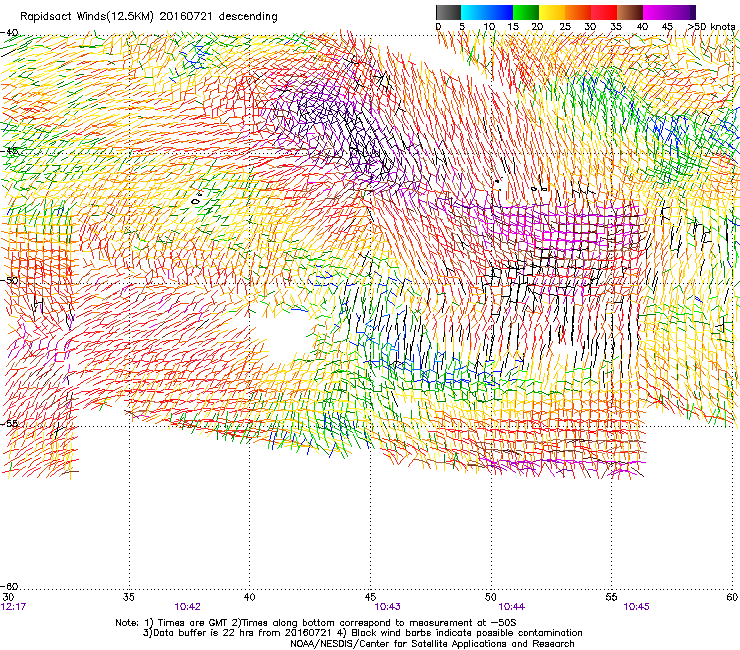Click the purple time label '10:43'
Viewport: 740px width, 650px height.
pyautogui.click(x=387, y=607)
